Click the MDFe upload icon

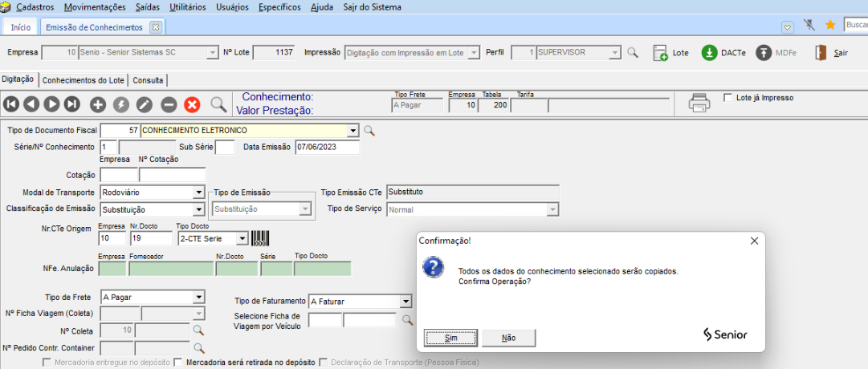click(x=764, y=53)
